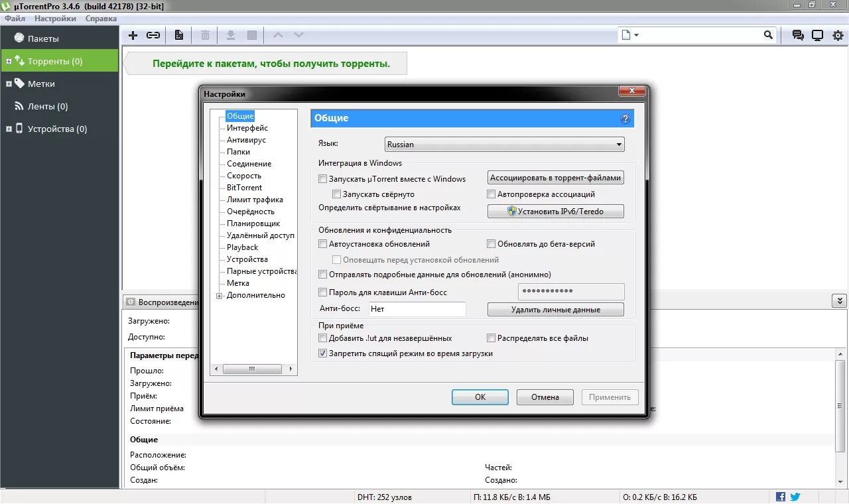Click the main search input box
Viewport: 849px width, 504px height.
(x=697, y=35)
